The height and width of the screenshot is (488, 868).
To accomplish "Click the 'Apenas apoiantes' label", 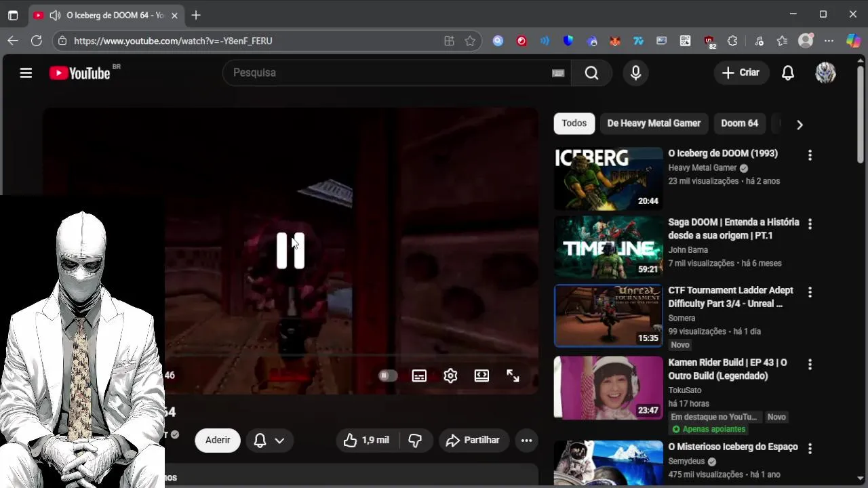I will pos(709,430).
